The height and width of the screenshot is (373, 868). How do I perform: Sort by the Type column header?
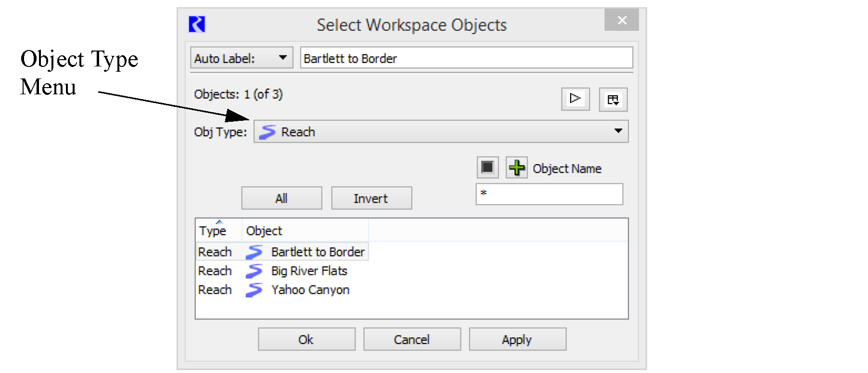213,231
